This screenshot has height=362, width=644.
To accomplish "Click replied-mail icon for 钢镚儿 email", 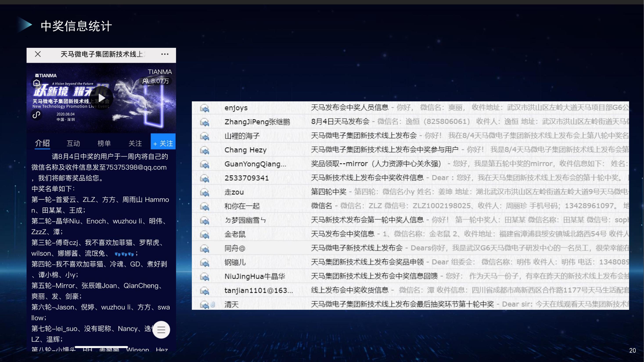I will 205,263.
